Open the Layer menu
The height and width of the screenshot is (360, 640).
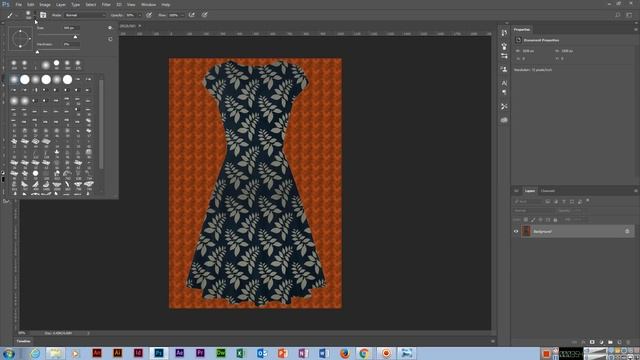click(x=60, y=4)
